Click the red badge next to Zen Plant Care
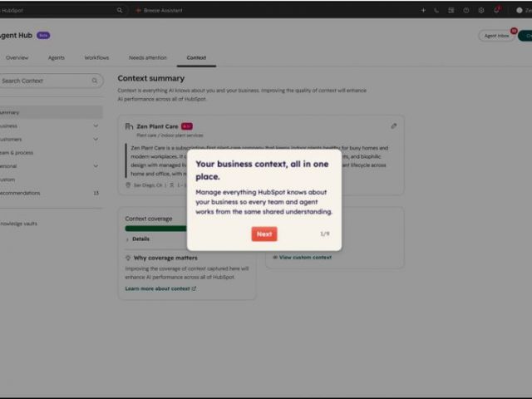The width and height of the screenshot is (532, 399). [186, 126]
